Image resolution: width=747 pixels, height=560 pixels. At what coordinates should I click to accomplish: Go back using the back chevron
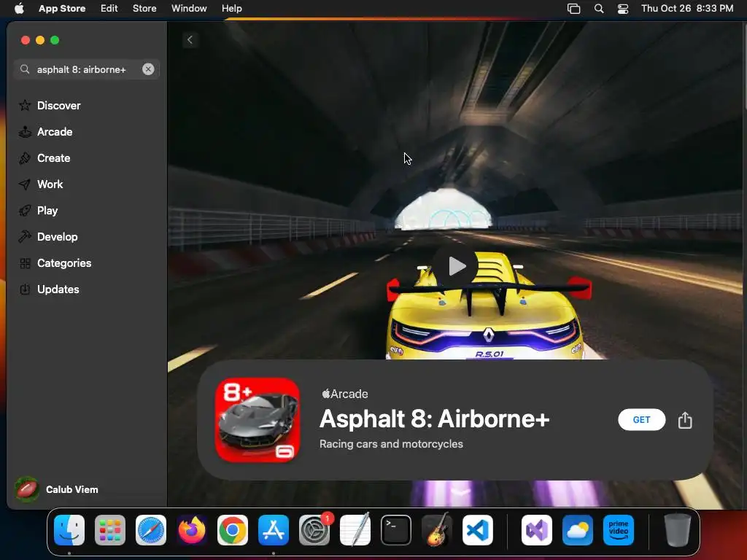[x=190, y=39]
